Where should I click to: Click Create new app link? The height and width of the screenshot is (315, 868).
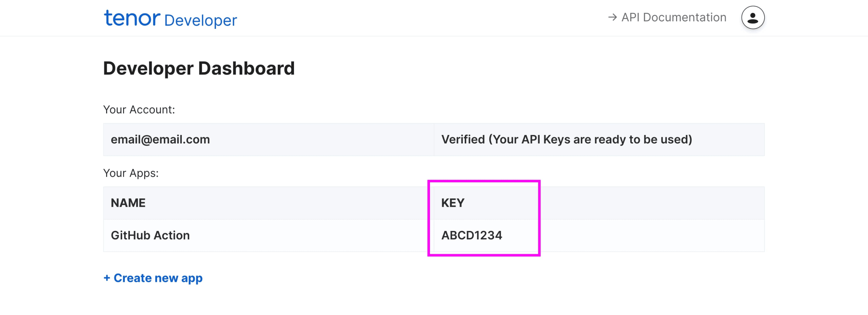(x=153, y=278)
